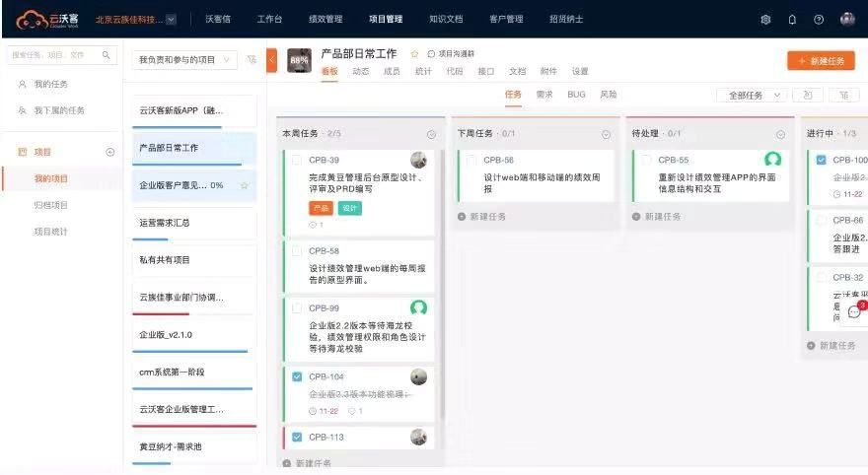
Task: Check the CPB-99 task checkbox
Action: (x=297, y=308)
